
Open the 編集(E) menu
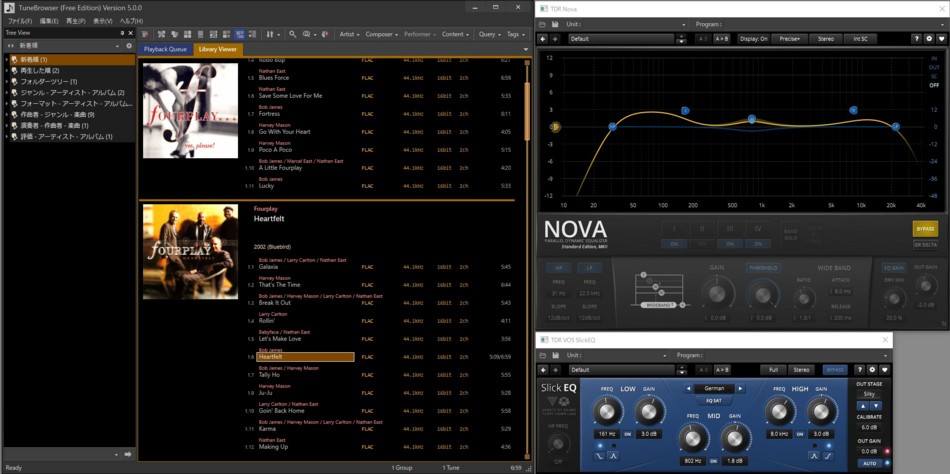click(x=49, y=21)
